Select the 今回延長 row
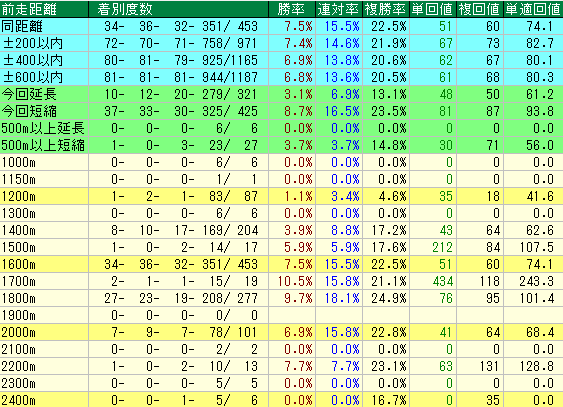This screenshot has height=407, width=563. pos(282,94)
